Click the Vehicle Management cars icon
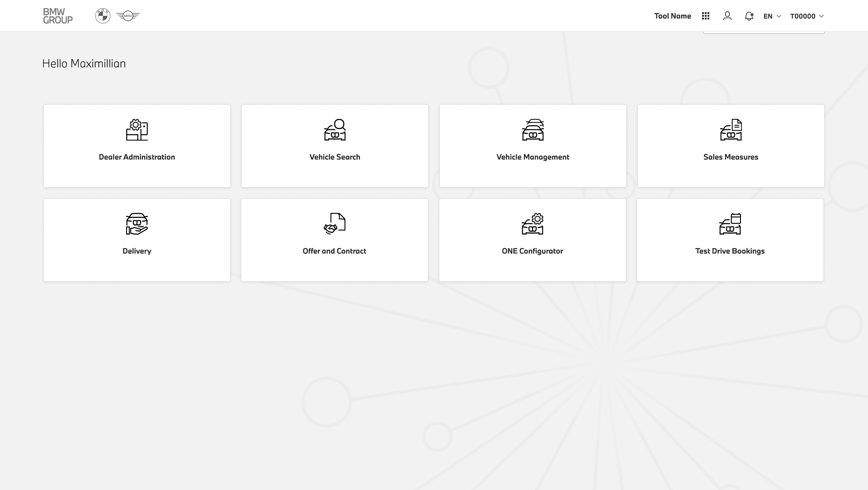The height and width of the screenshot is (490, 868). pos(533,130)
